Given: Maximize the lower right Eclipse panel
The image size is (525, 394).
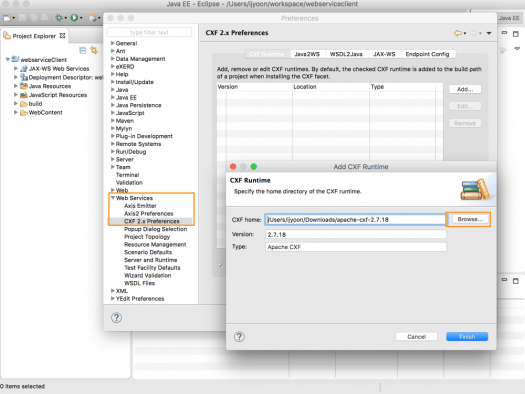Looking at the screenshot, I should 516,281.
